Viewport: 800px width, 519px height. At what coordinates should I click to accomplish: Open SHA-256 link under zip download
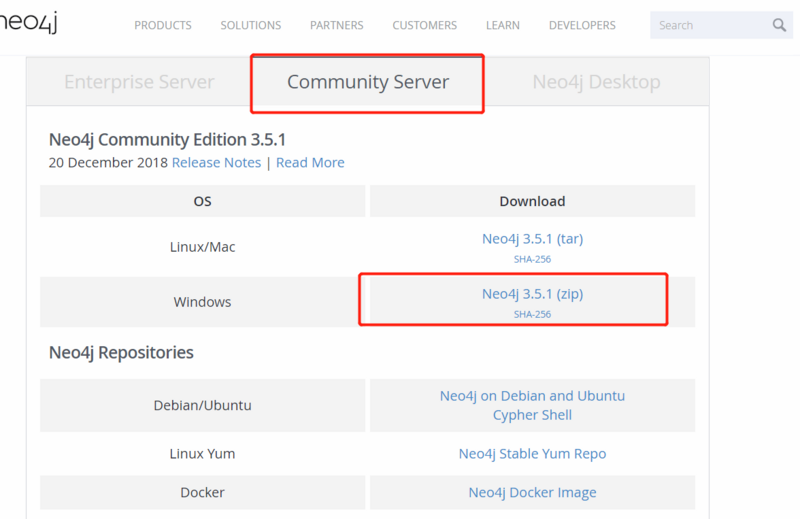point(532,314)
